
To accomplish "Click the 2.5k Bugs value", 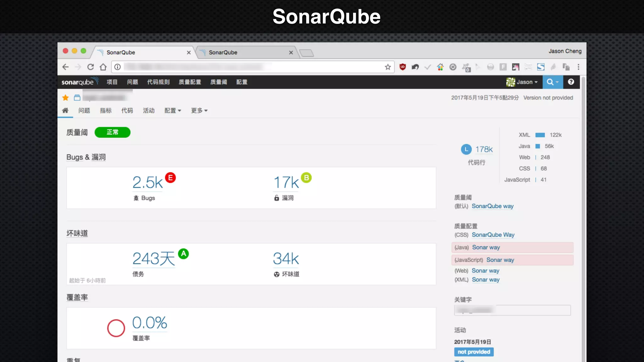I will pyautogui.click(x=147, y=182).
